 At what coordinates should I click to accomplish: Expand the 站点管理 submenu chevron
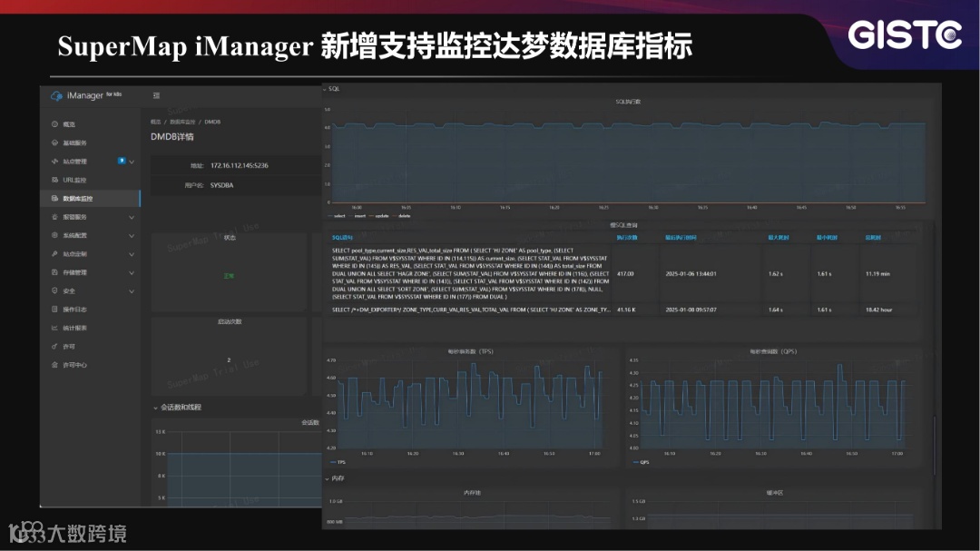pyautogui.click(x=132, y=162)
